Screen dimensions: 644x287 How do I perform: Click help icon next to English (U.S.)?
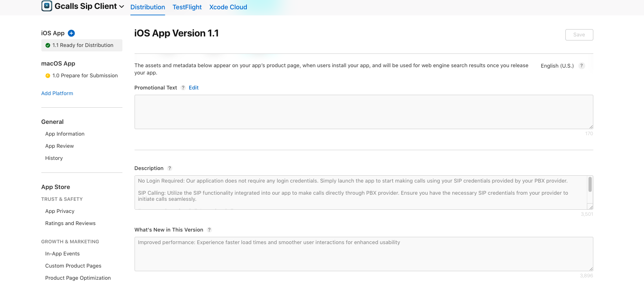[582, 66]
